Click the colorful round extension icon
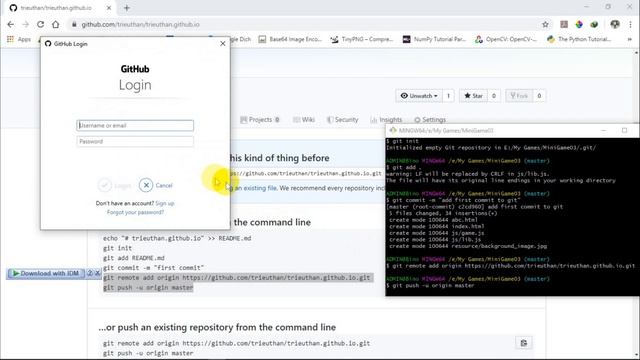This screenshot has height=360, width=640. click(x=579, y=24)
